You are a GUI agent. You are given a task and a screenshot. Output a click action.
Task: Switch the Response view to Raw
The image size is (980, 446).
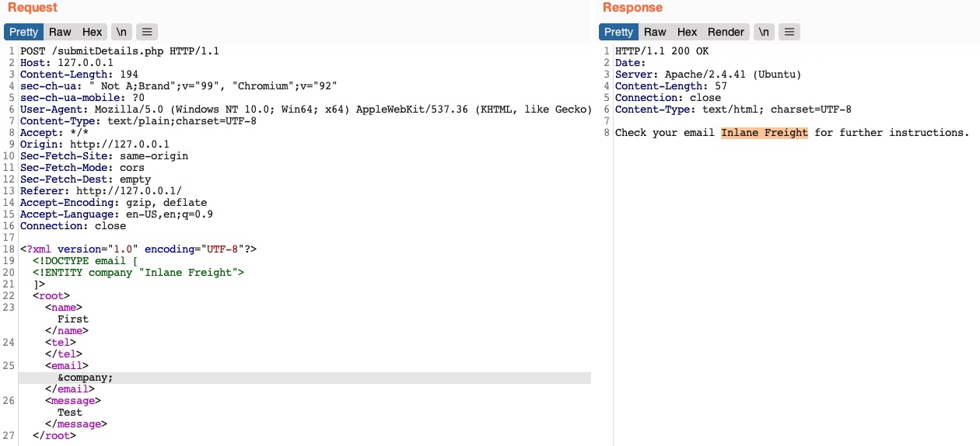(x=655, y=32)
